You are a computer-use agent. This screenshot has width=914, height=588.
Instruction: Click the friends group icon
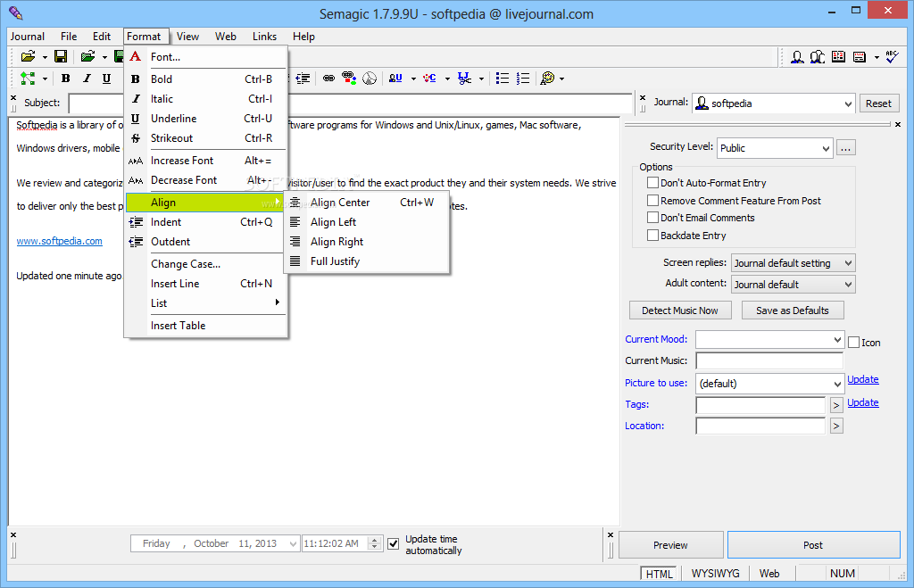click(x=818, y=56)
